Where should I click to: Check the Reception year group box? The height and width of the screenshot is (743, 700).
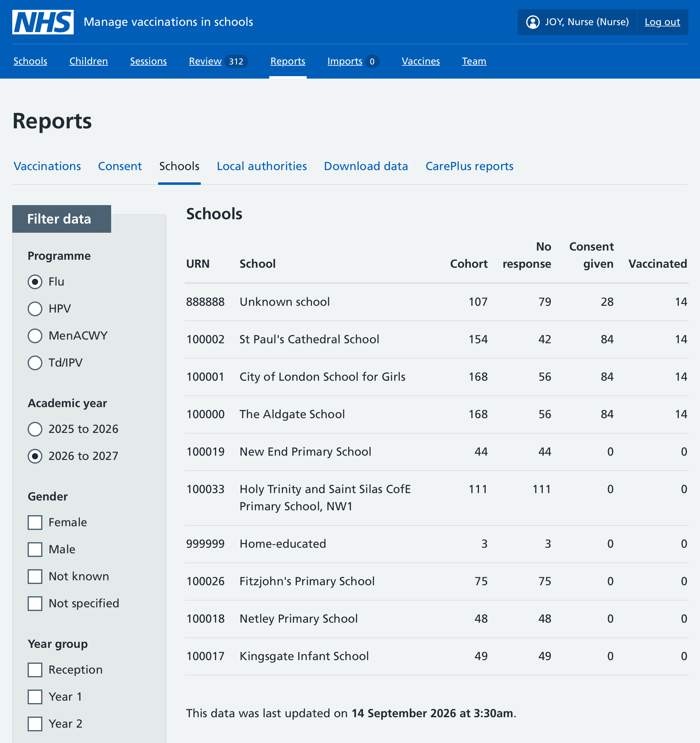[x=35, y=670]
